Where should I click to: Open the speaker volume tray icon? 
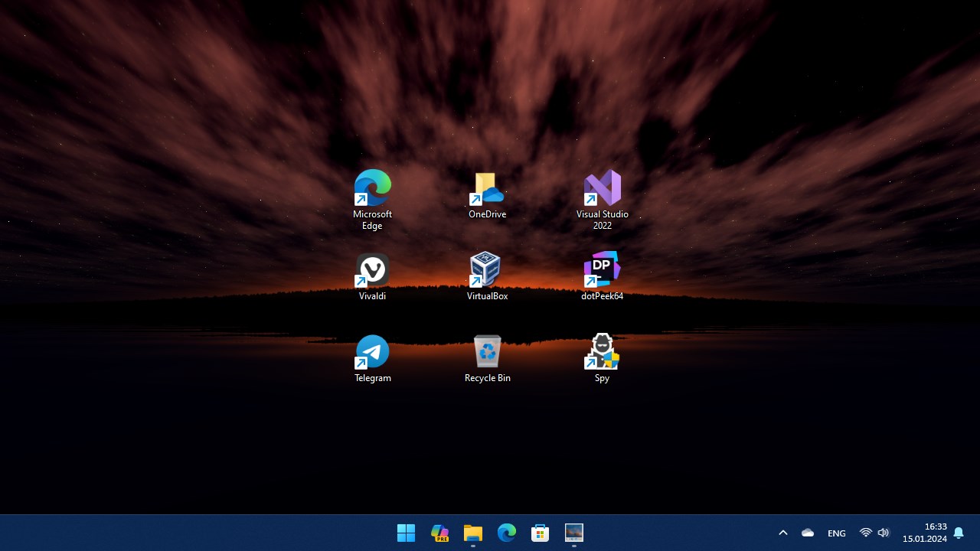point(884,533)
